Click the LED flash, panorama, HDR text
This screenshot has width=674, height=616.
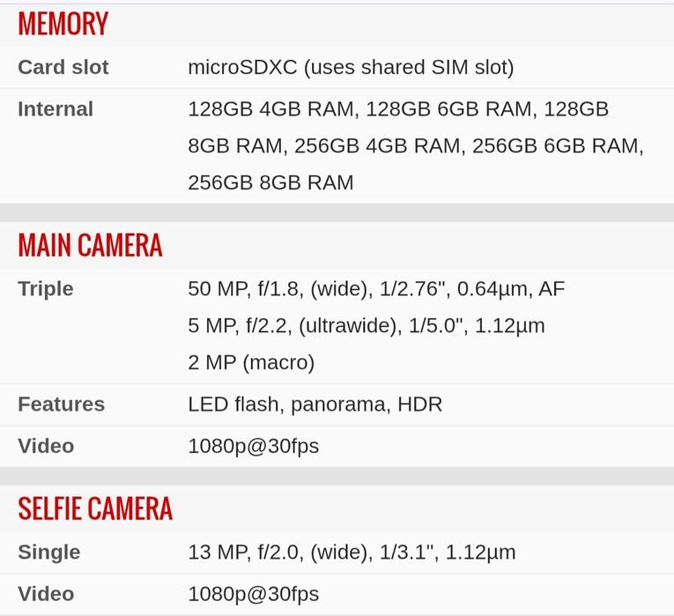click(315, 404)
